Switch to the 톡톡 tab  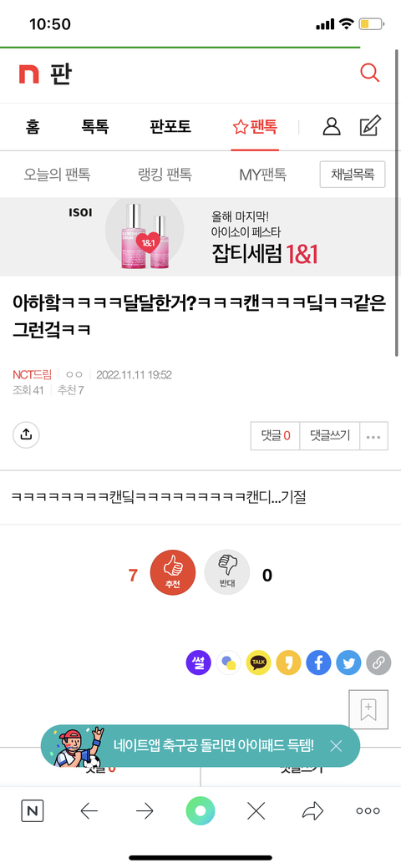[x=95, y=127]
